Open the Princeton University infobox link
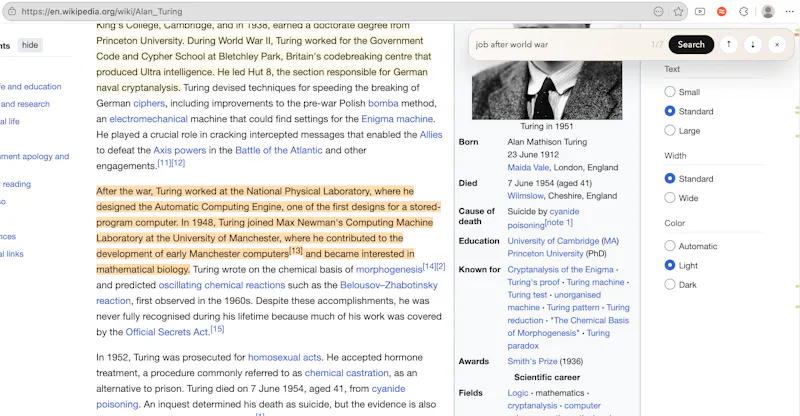Screen dimensions: 800x416 click(x=545, y=254)
